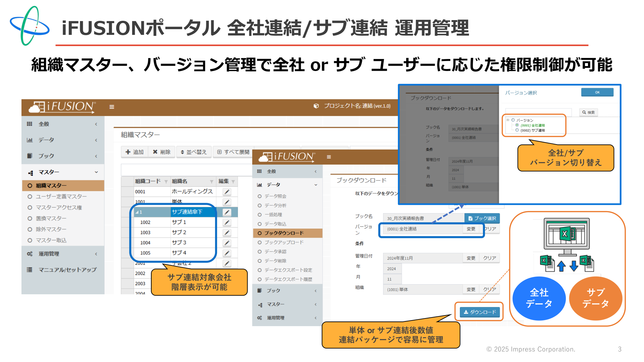Click the ブック名 field showing 30_月次実績報告書
The image size is (644, 362).
[424, 218]
